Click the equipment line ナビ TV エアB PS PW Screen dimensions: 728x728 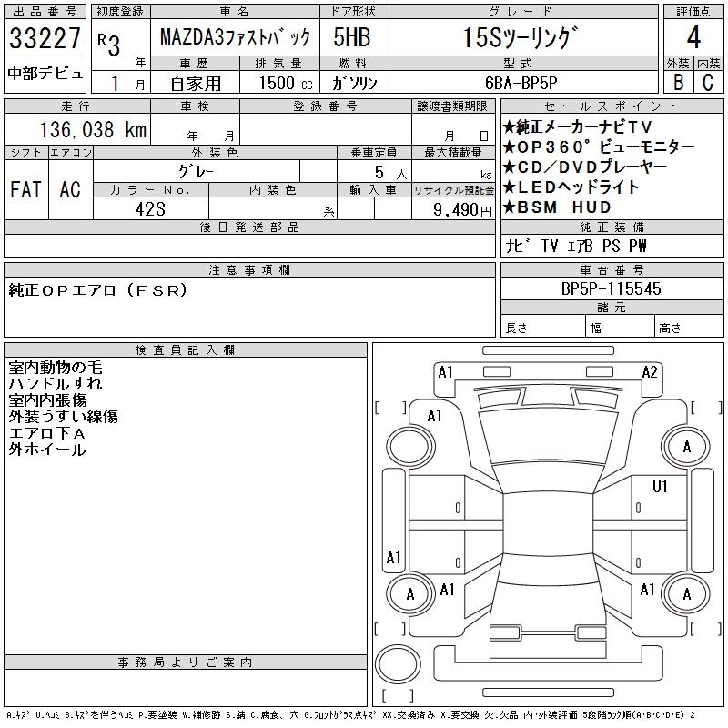pos(576,246)
